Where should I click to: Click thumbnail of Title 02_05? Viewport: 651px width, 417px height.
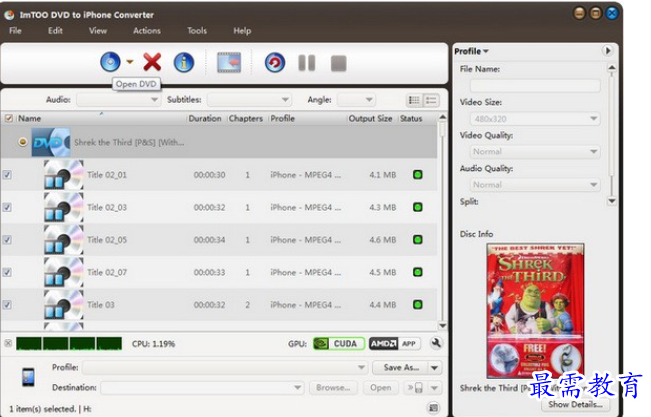coord(64,239)
